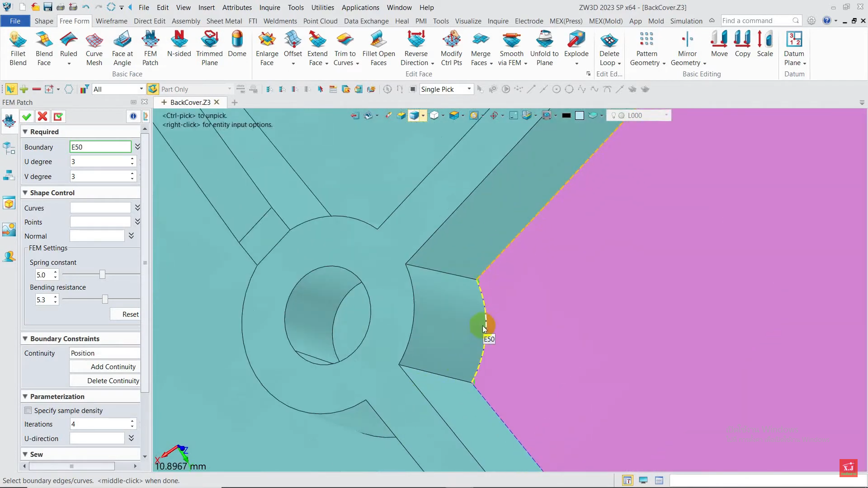
Task: Switch to the Wireframe ribbon tab
Action: [x=111, y=21]
